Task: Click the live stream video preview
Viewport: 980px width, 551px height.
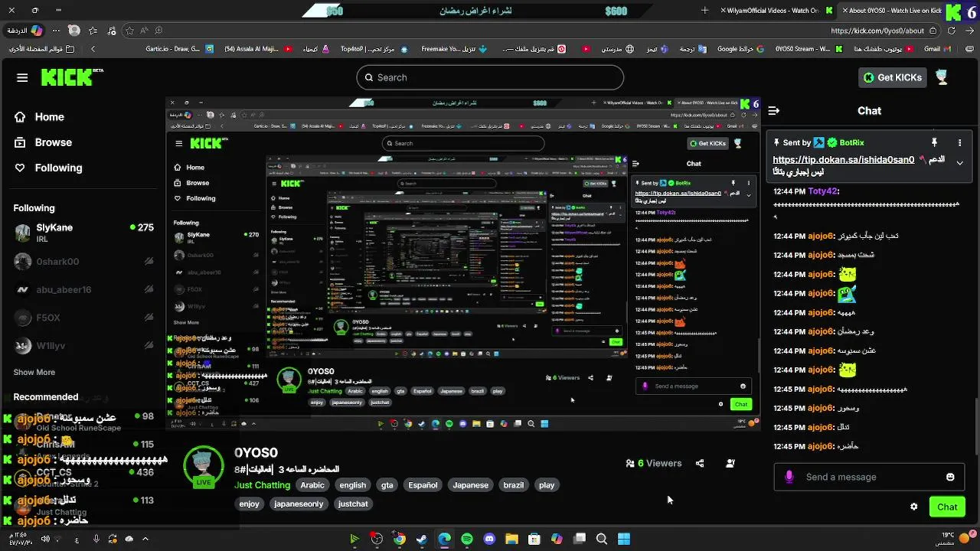Action: [463, 262]
